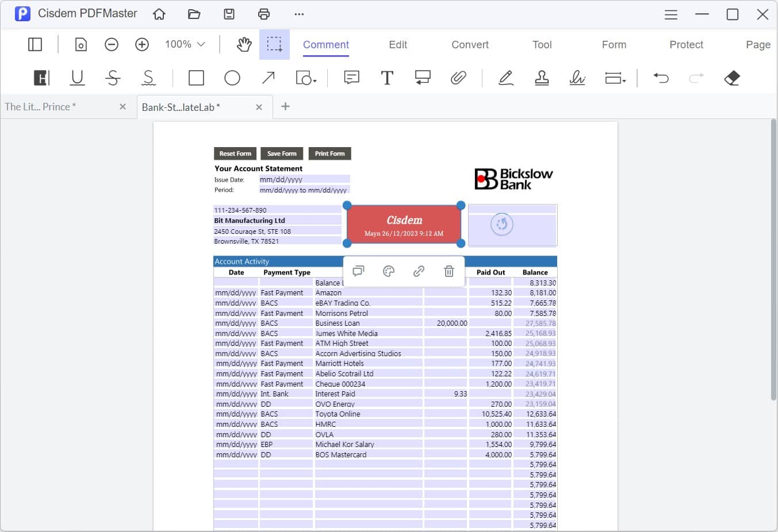Viewport: 778px width, 532px height.
Task: Add a sticky note comment
Action: (x=352, y=78)
